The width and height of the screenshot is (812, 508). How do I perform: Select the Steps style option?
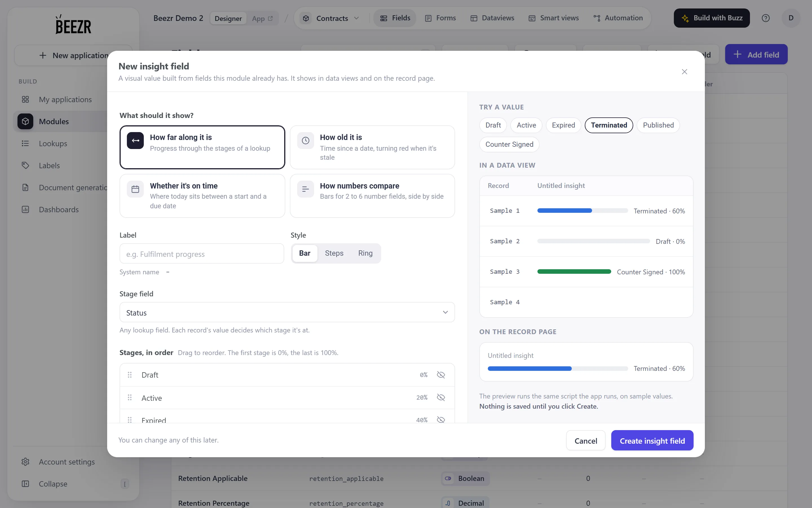click(334, 253)
